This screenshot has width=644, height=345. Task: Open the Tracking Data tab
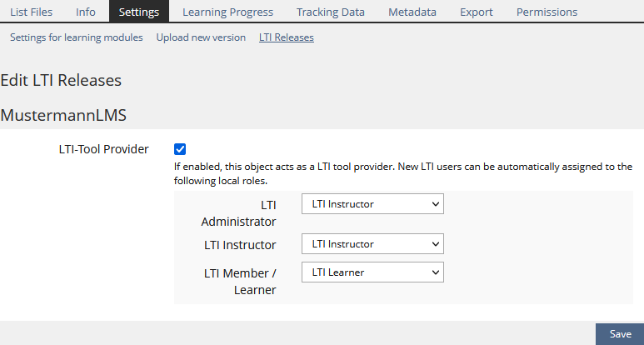330,12
